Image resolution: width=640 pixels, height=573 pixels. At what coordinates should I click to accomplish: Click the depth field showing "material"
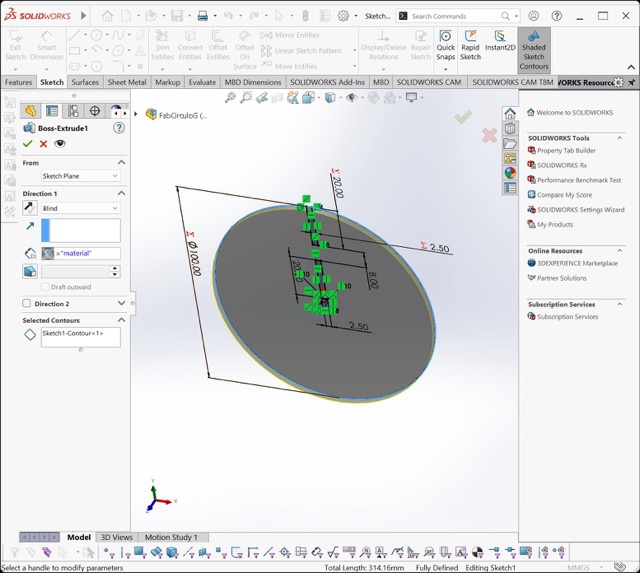80,253
